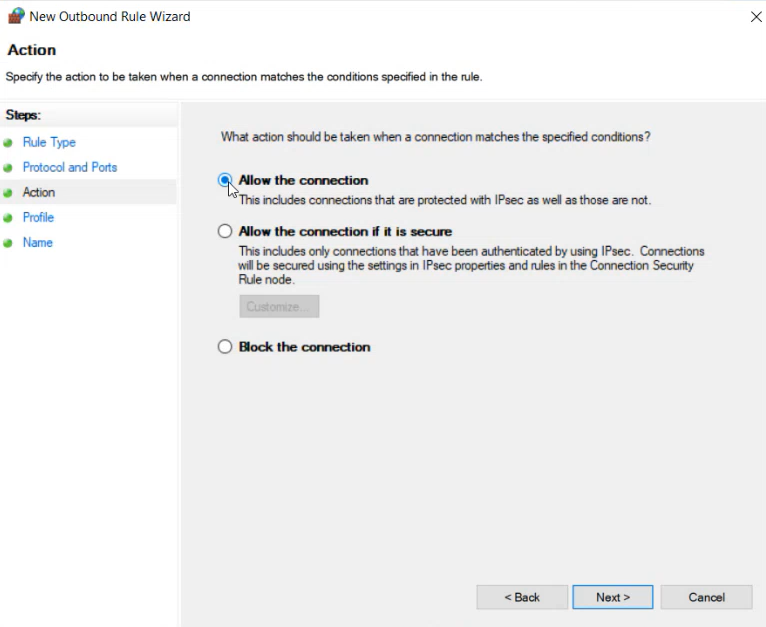Screen dimensions: 766x627
Task: Click the green bullet beside Protocol and Ports
Action: (7, 168)
